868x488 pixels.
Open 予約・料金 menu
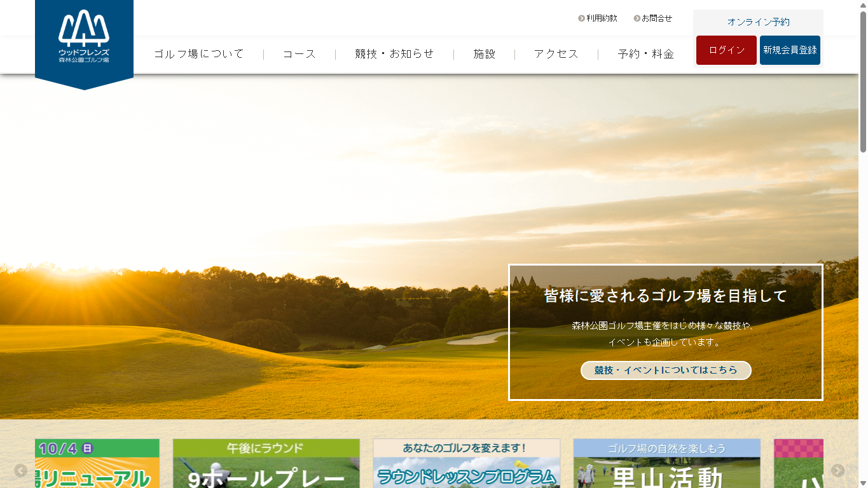click(x=646, y=54)
